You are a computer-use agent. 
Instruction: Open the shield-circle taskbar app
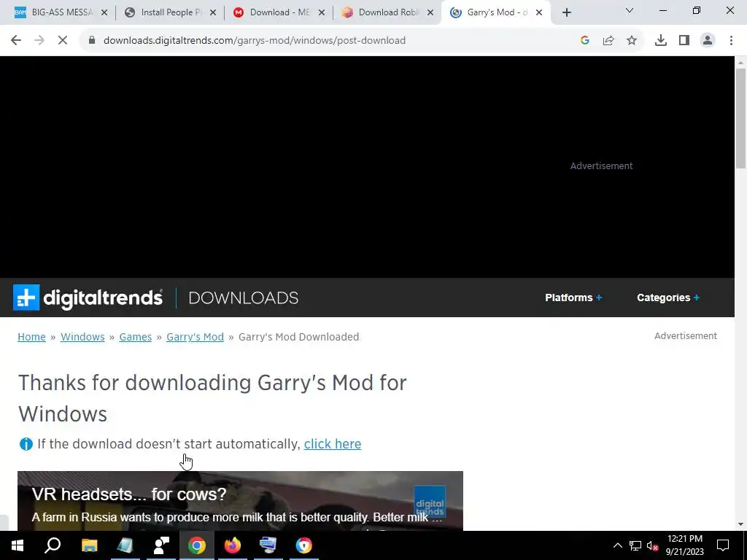click(304, 545)
